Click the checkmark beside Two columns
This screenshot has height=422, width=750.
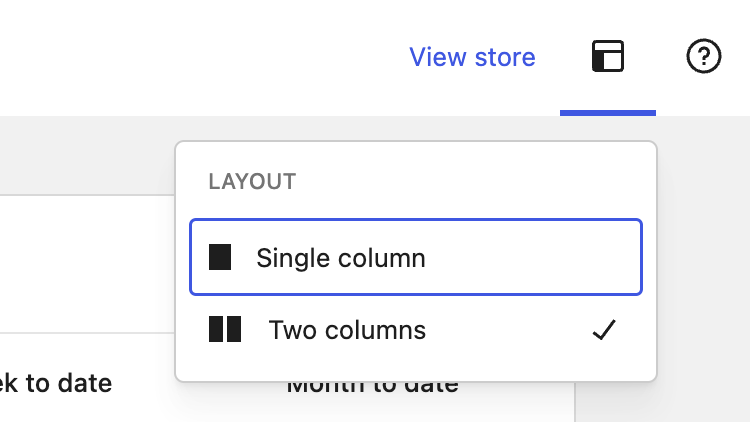click(x=604, y=330)
